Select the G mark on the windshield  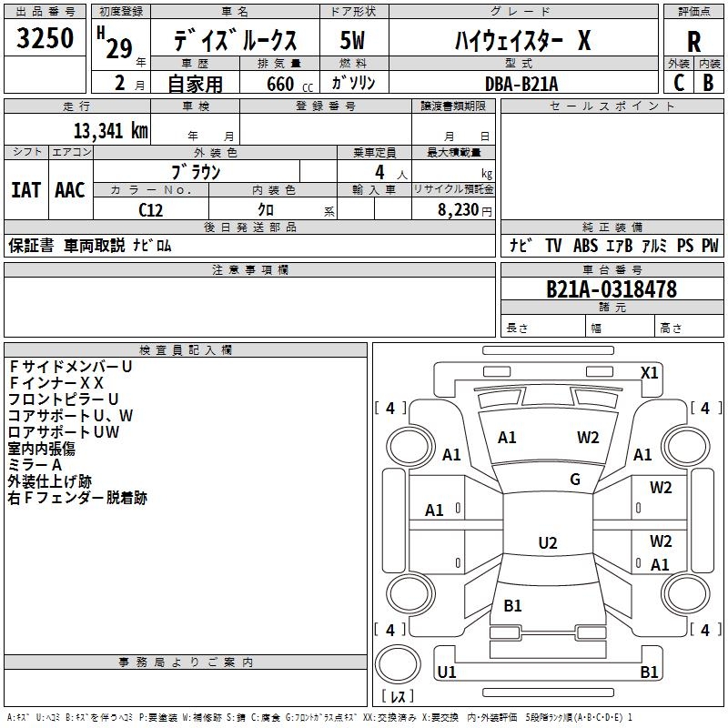(x=574, y=480)
